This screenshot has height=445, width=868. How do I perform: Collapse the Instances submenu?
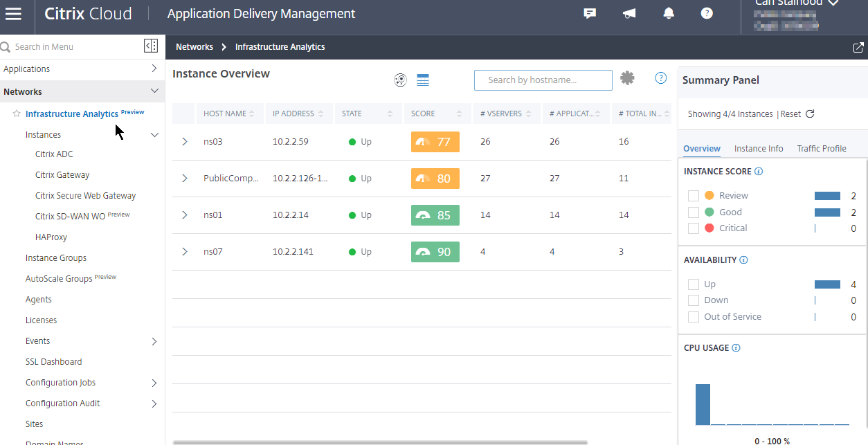coord(154,135)
